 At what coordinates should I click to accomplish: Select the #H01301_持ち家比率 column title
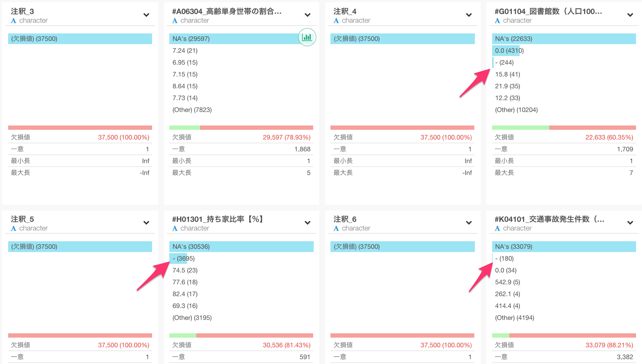point(218,219)
